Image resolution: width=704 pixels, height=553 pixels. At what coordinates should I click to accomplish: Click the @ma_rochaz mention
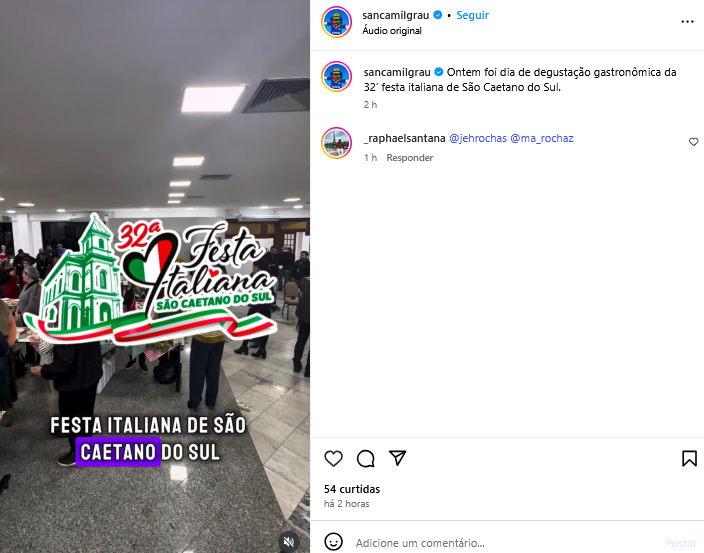pos(542,138)
